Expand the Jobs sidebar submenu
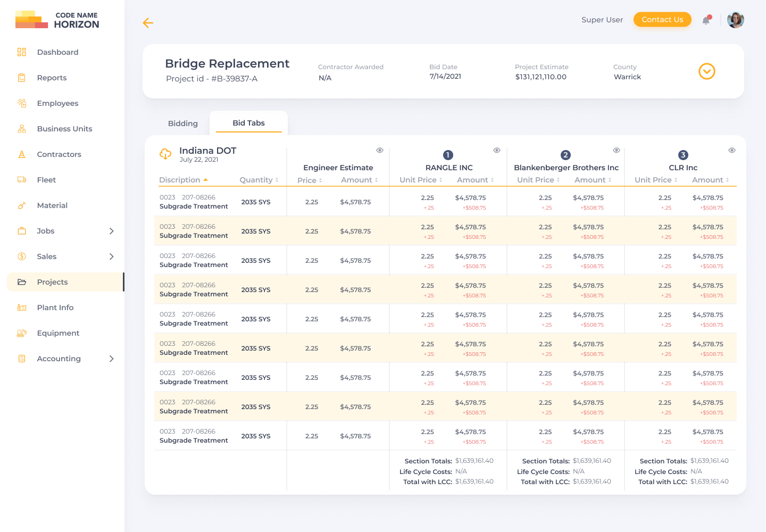 [111, 231]
